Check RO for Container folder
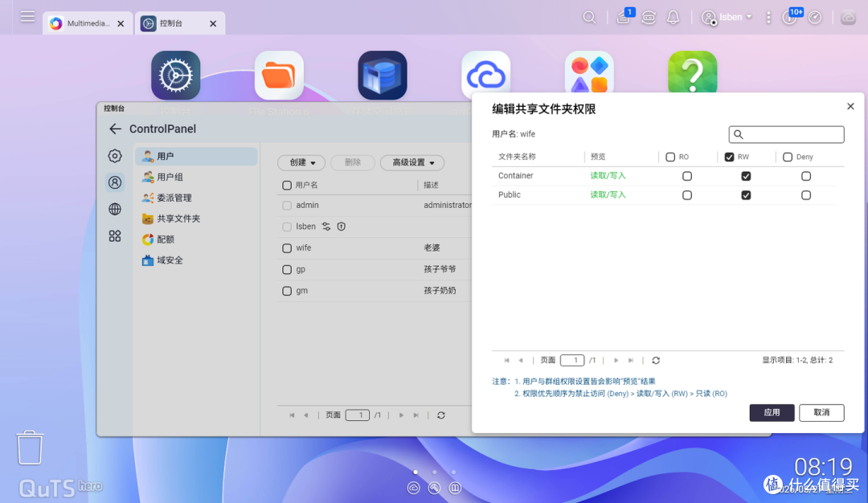 687,176
